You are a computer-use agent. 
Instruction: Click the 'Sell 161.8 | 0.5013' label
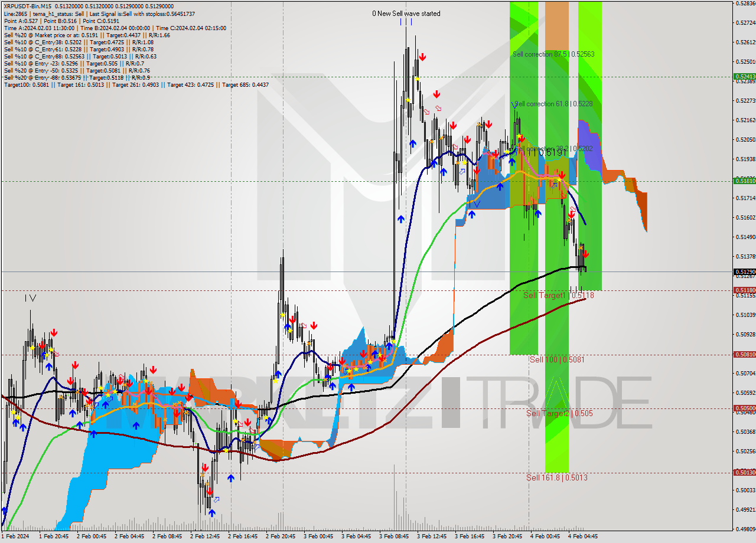(557, 477)
